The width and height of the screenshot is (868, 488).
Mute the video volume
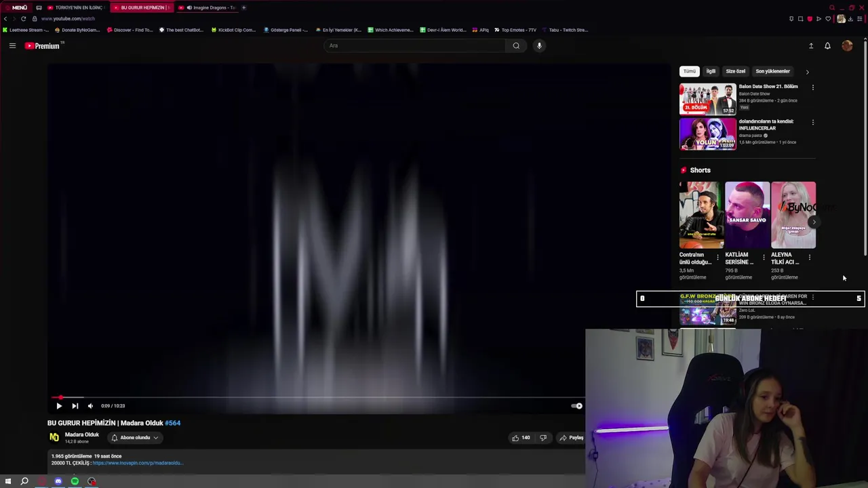click(x=90, y=406)
